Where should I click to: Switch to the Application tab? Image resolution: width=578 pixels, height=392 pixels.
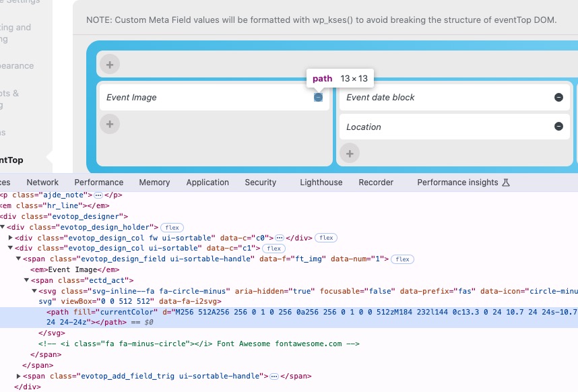point(207,183)
